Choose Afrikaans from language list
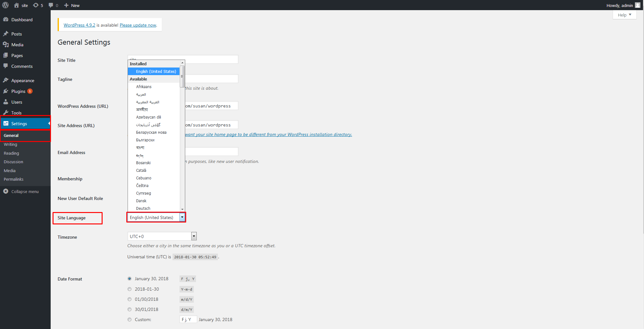The height and width of the screenshot is (329, 644). 154,87
